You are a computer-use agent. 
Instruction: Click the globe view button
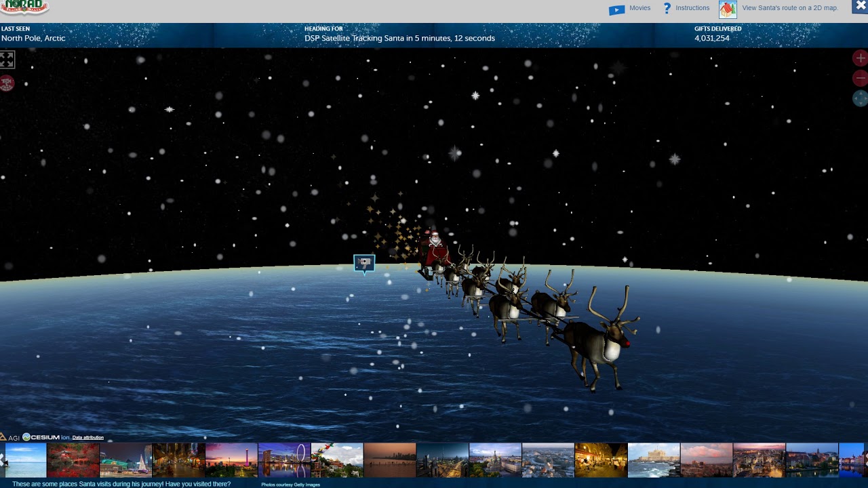pos(860,99)
